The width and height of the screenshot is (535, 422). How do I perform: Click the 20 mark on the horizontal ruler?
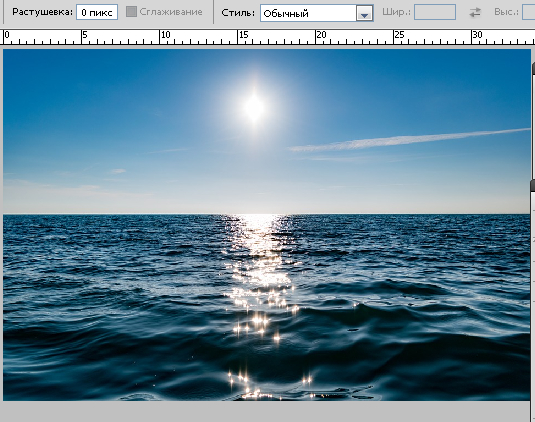click(321, 35)
